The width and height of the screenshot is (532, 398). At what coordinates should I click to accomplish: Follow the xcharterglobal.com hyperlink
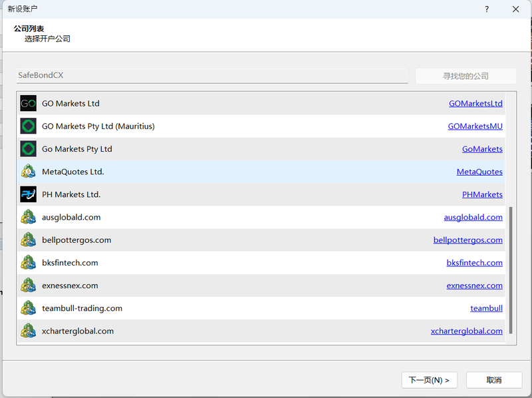467,331
